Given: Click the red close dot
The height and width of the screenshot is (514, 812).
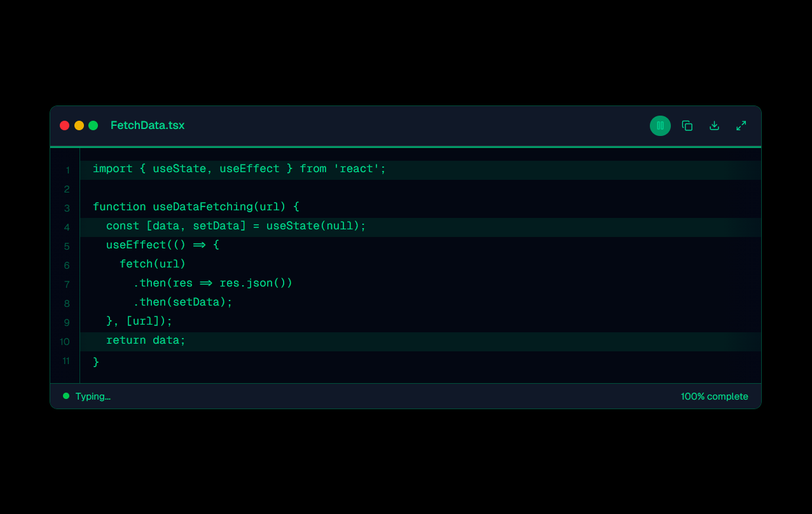Looking at the screenshot, I should pyautogui.click(x=64, y=126).
